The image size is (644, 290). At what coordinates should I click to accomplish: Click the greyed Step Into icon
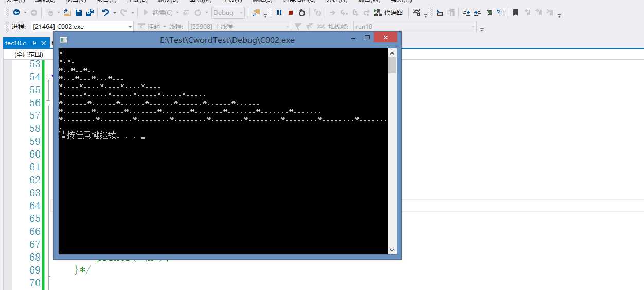[344, 12]
